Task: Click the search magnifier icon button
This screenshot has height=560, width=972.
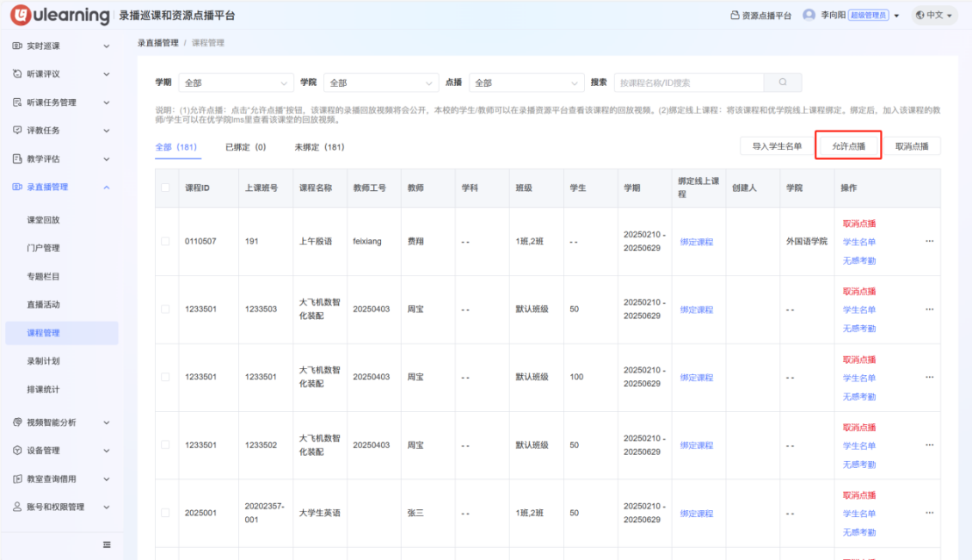Action: point(783,83)
